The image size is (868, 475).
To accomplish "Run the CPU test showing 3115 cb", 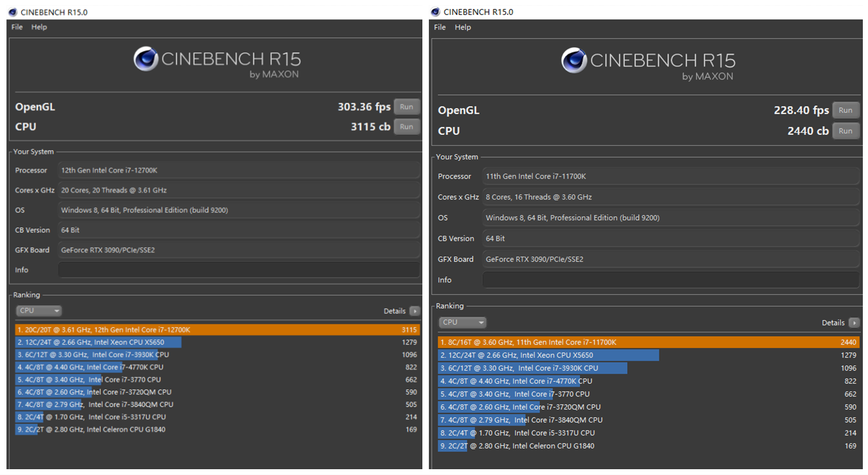I will click(x=406, y=127).
